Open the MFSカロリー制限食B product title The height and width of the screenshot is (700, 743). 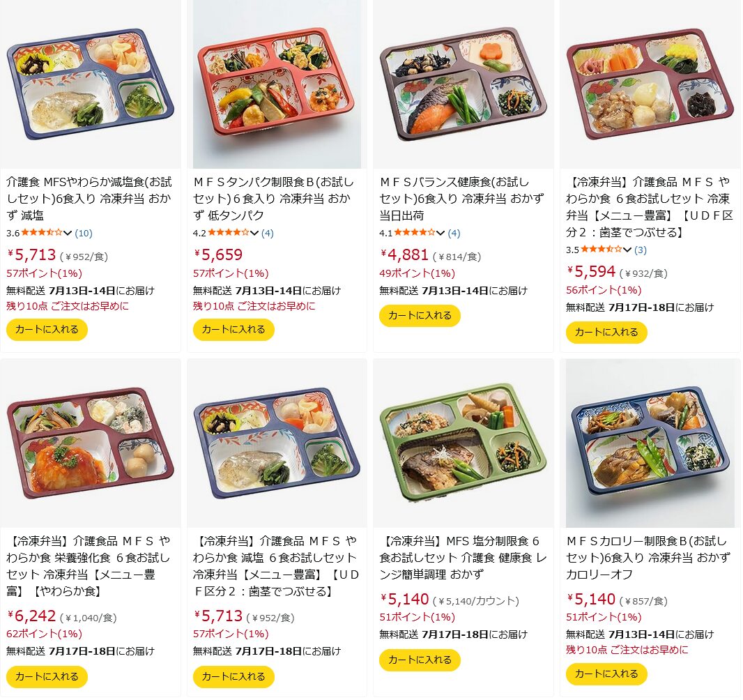pos(648,558)
